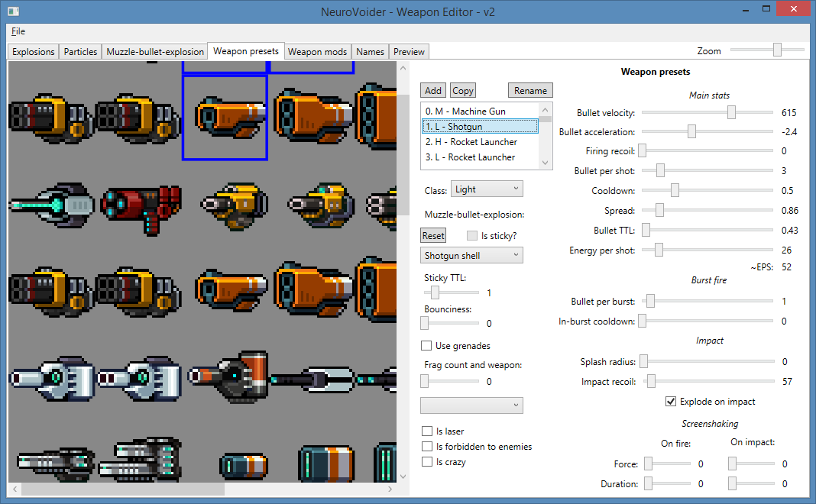The height and width of the screenshot is (504, 816).
Task: Enable the Is crazy checkbox
Action: pos(427,462)
